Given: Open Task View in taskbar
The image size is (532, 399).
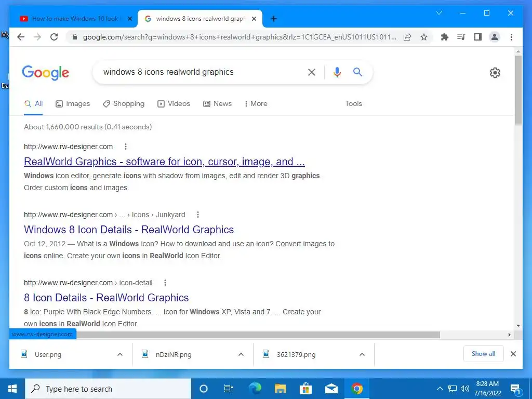Looking at the screenshot, I should click(229, 389).
